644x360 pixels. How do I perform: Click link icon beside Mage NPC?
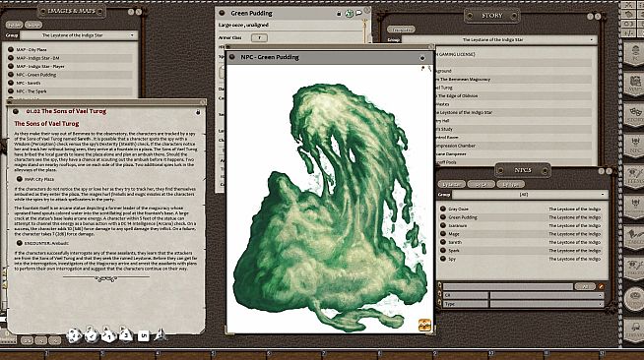[x=443, y=234]
